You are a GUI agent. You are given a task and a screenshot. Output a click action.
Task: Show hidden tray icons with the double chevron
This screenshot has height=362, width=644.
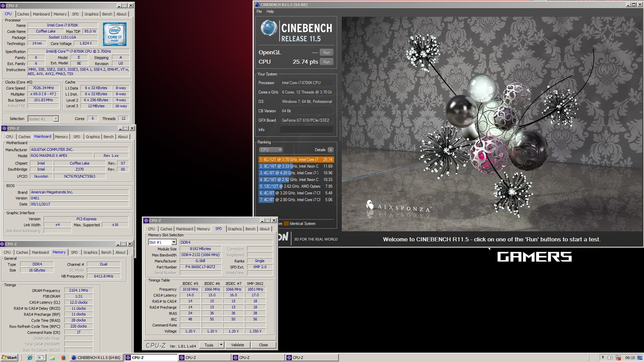click(x=603, y=358)
